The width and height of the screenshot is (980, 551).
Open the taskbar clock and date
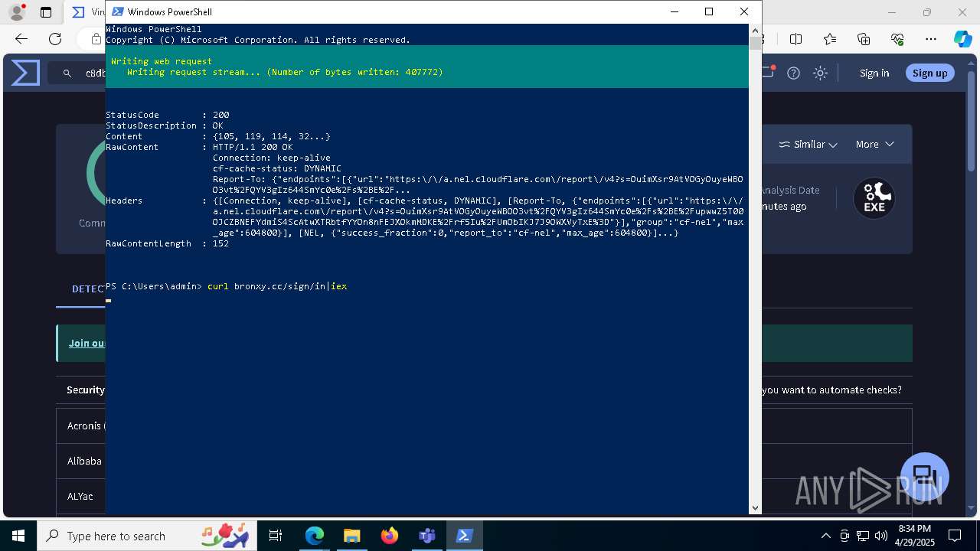coord(914,536)
